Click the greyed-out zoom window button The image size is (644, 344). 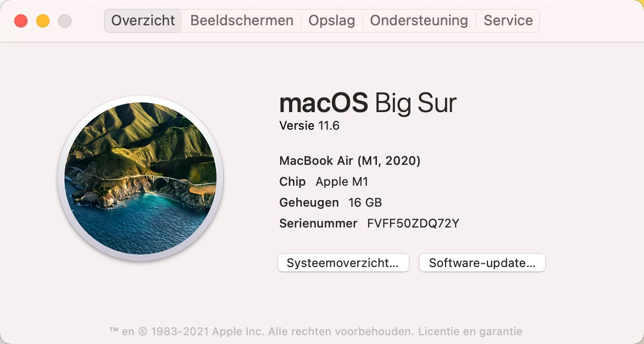click(65, 20)
